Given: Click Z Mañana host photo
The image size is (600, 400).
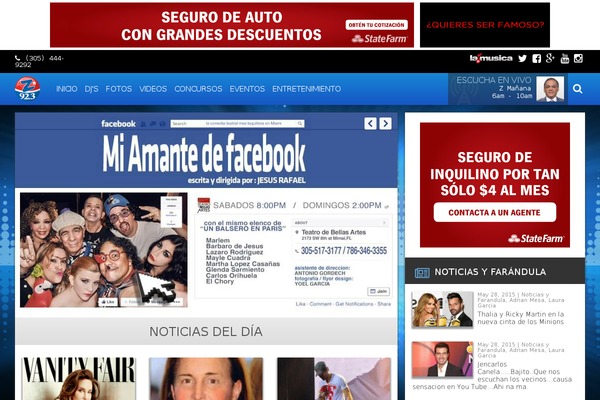Looking at the screenshot, I should (550, 89).
